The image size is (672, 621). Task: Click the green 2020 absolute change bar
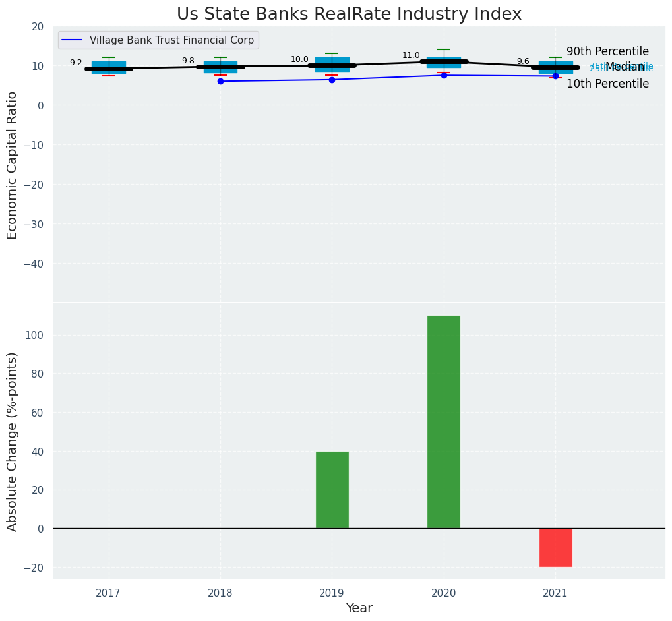(443, 422)
